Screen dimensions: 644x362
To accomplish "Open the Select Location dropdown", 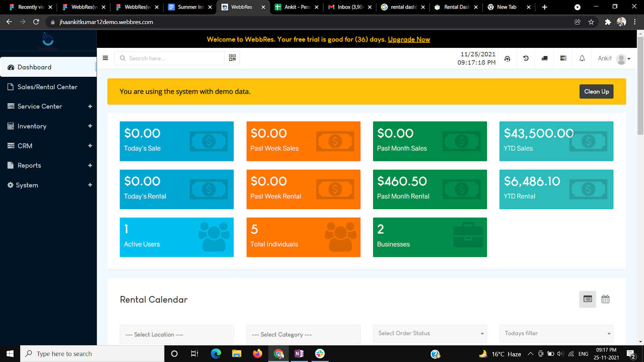I will point(177,334).
